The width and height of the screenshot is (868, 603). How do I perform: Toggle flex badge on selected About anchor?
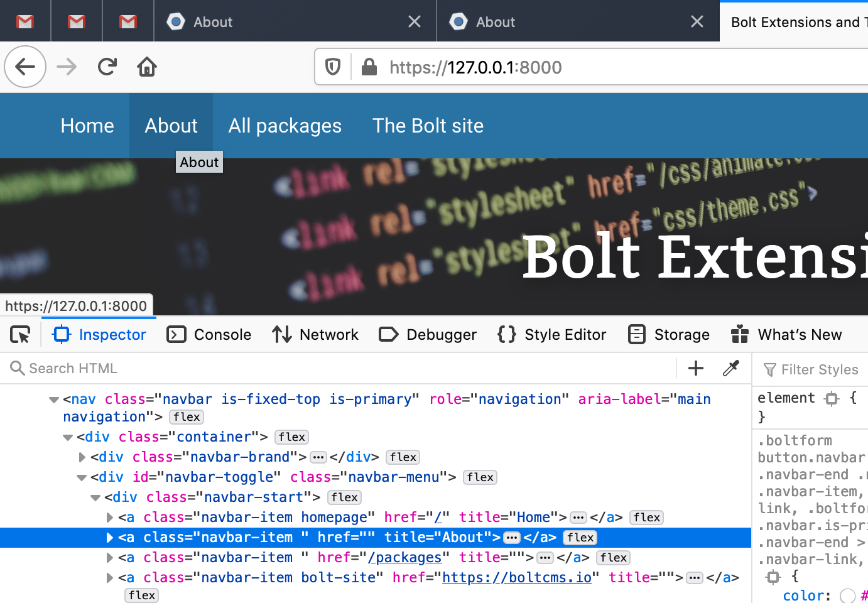[x=580, y=538]
